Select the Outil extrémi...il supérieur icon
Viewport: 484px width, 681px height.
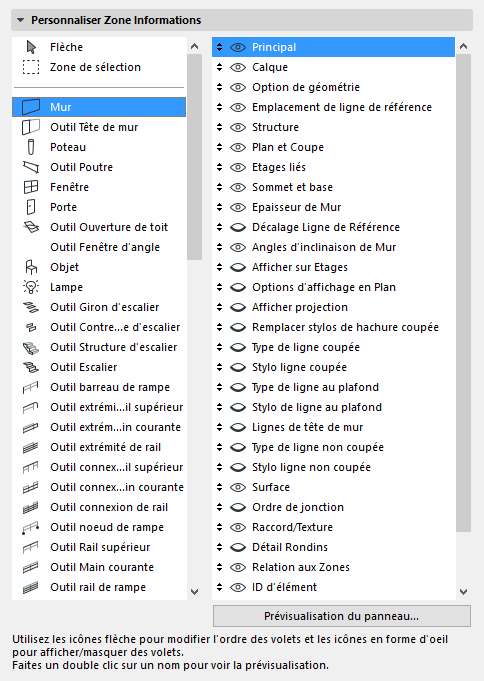coord(31,407)
